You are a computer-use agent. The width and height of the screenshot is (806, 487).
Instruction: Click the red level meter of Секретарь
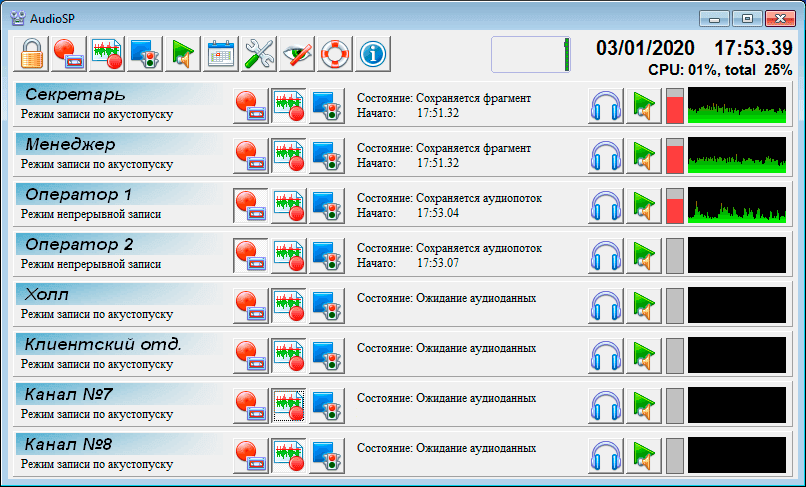click(675, 106)
